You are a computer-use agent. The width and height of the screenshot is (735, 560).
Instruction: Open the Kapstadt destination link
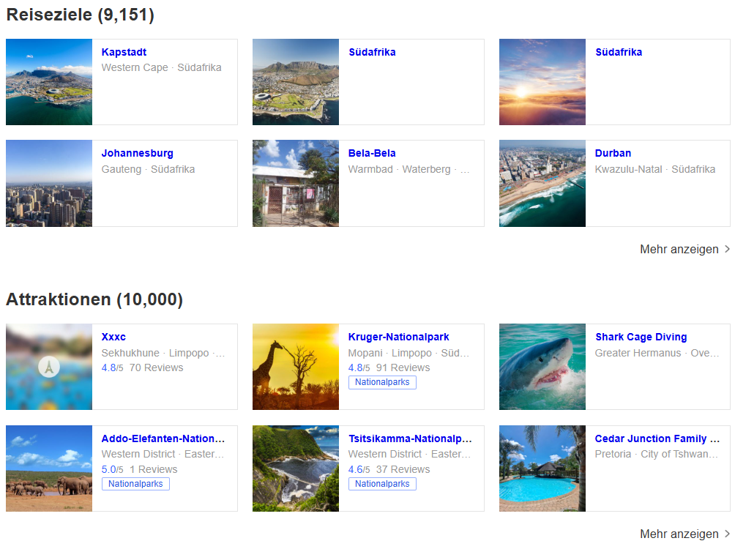click(124, 53)
